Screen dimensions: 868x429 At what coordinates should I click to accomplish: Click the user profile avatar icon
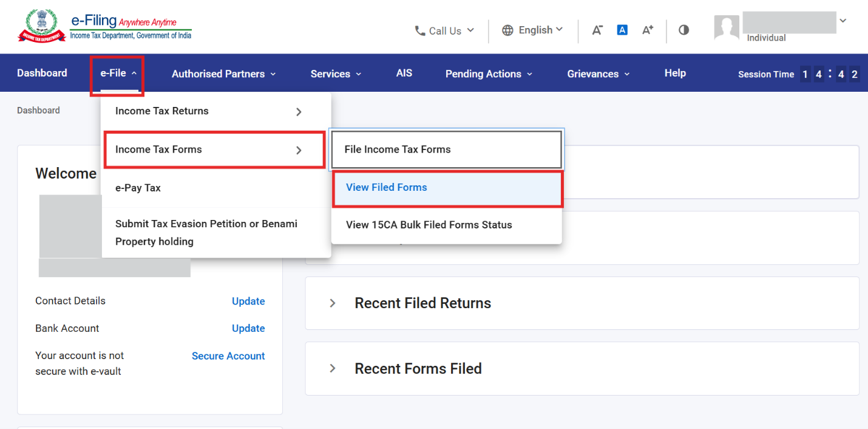pyautogui.click(x=727, y=28)
